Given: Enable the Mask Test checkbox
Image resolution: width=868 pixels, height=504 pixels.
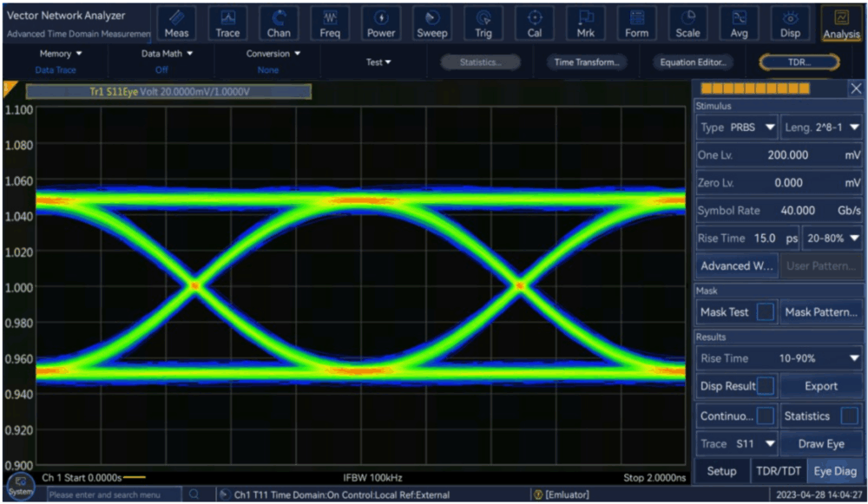Looking at the screenshot, I should pos(765,311).
